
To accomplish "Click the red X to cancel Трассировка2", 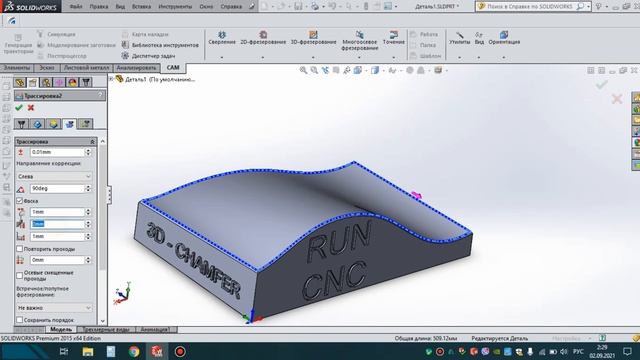I will pyautogui.click(x=31, y=108).
